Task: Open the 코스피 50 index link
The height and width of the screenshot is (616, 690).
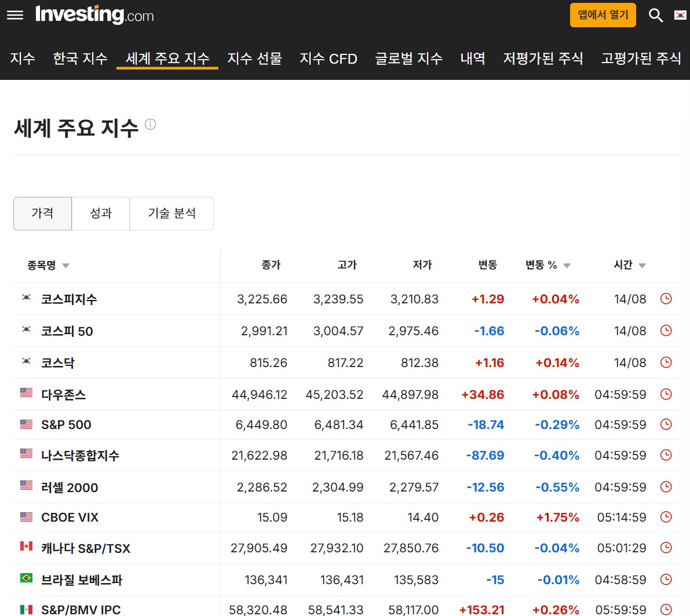Action: click(67, 331)
